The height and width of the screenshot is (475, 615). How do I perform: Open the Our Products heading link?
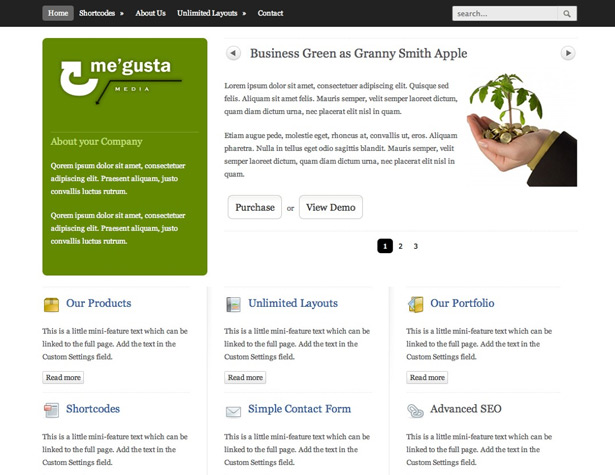98,303
